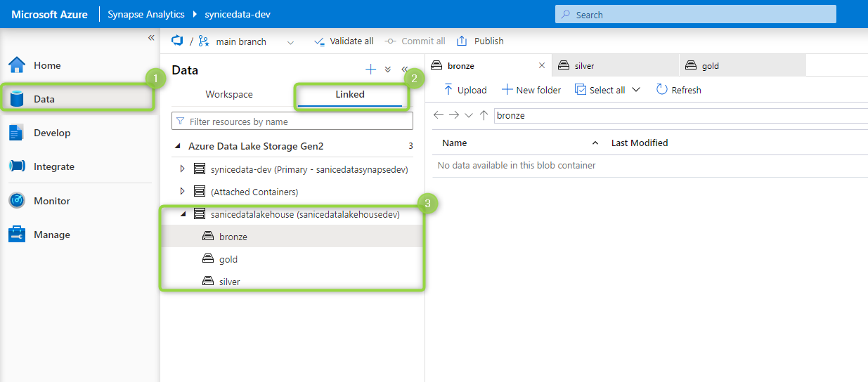Click New folder
Screen dimensions: 868x382
531,90
